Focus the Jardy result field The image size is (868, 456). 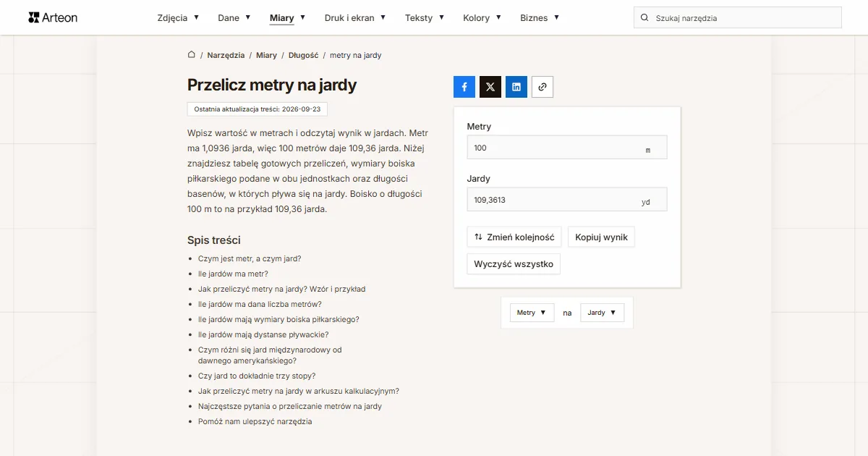pos(567,200)
